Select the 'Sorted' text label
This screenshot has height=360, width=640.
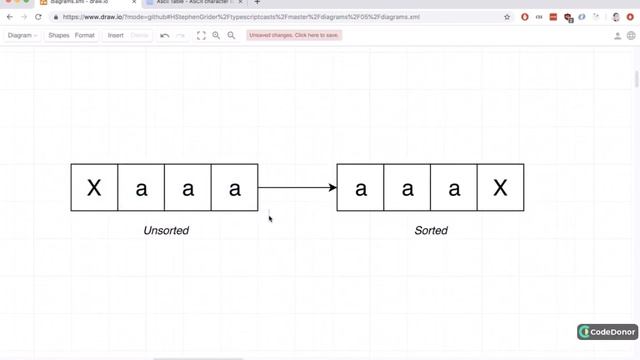tap(431, 230)
